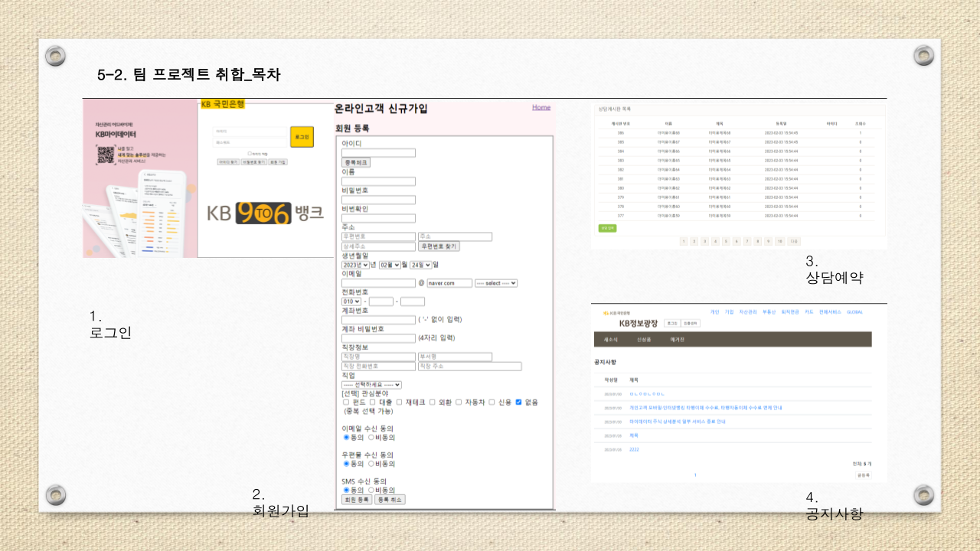Go to page 10 in the 상담게시판 pagination
This screenshot has width=980, height=551.
coord(780,241)
